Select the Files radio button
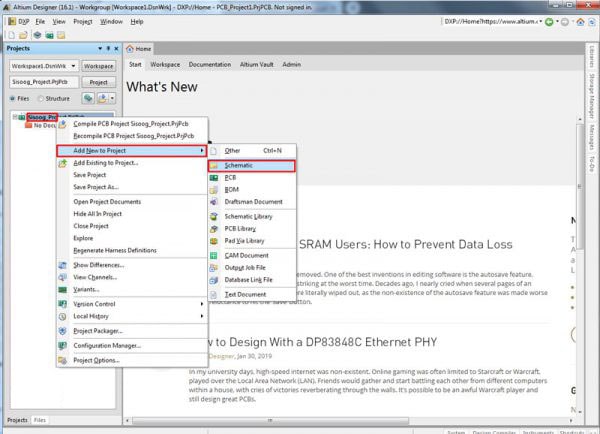 pos(12,99)
